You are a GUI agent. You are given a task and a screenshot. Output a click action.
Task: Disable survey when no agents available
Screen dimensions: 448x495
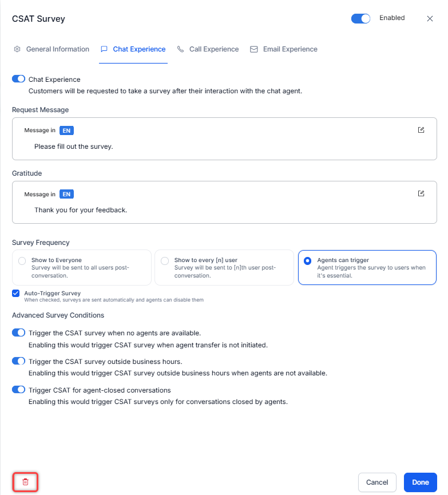[x=19, y=332]
